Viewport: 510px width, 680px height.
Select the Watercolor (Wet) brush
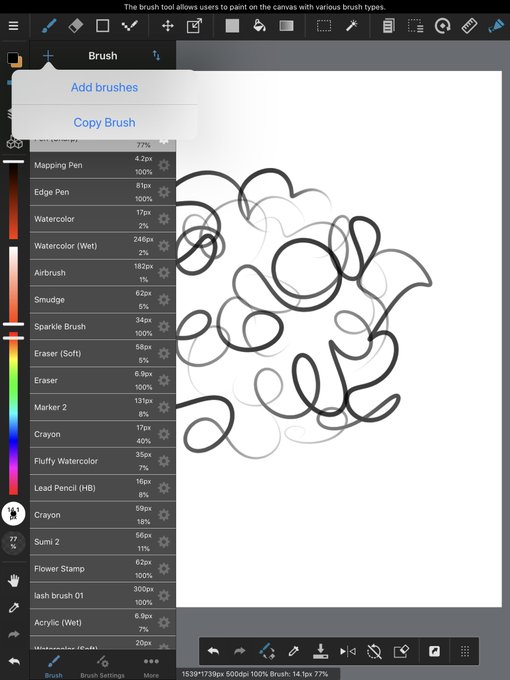[x=103, y=246]
